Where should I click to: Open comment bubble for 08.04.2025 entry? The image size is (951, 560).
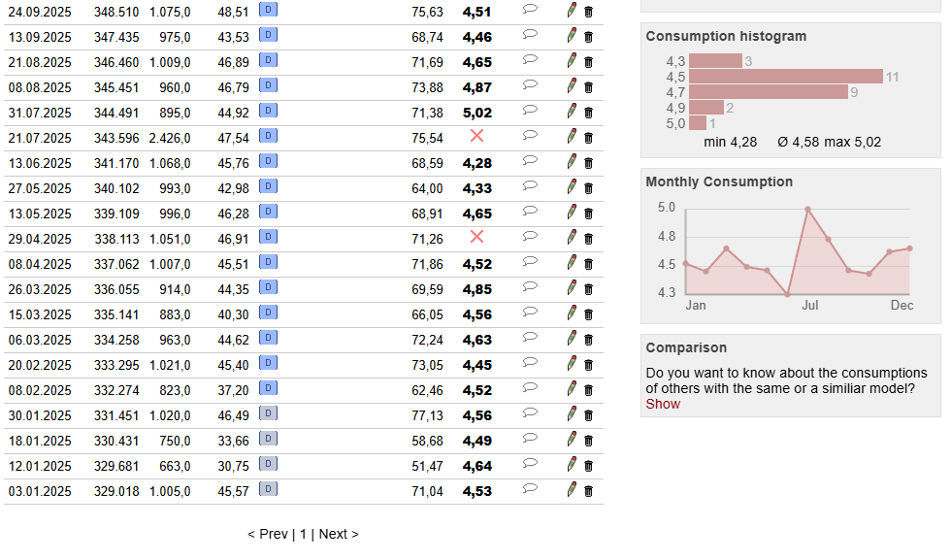pyautogui.click(x=530, y=261)
